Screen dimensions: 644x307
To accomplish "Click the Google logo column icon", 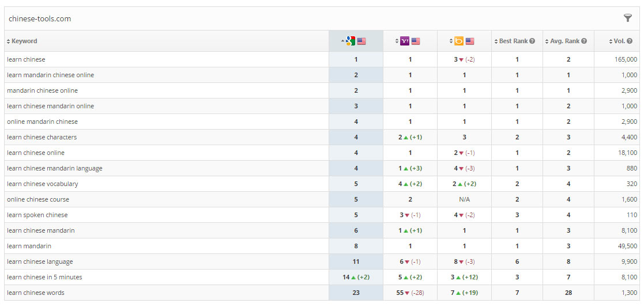I will (x=351, y=41).
